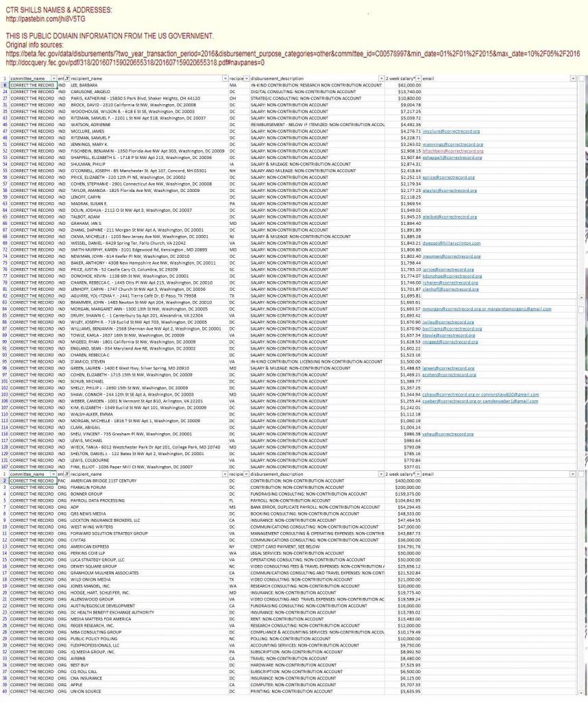Open the pastebin.com link at top
Viewport: 588px width, 702px height.
[x=46, y=19]
